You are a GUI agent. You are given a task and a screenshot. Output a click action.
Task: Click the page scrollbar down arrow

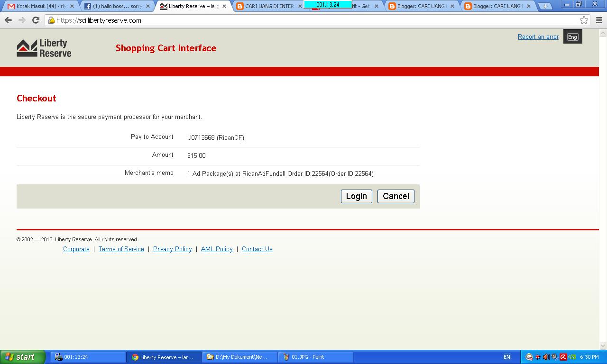(603, 346)
